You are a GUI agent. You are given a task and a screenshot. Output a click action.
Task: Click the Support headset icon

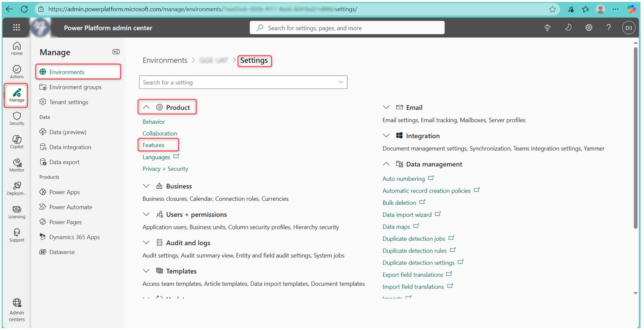pyautogui.click(x=17, y=235)
